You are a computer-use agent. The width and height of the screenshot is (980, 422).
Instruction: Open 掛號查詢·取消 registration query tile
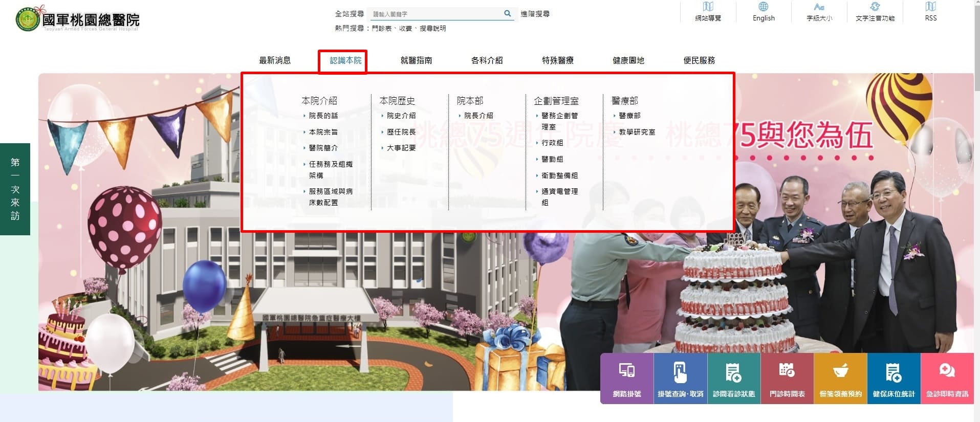point(680,378)
